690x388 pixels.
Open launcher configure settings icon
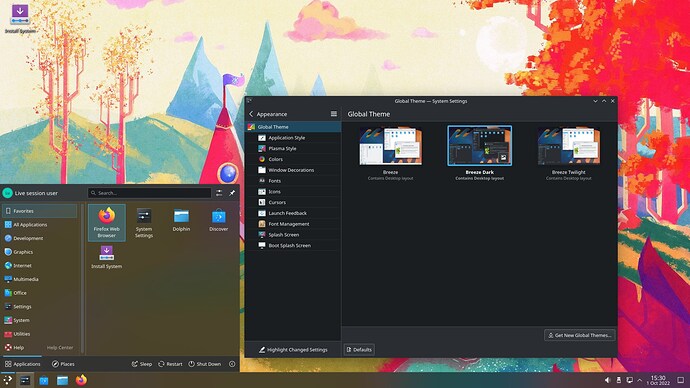[x=219, y=193]
